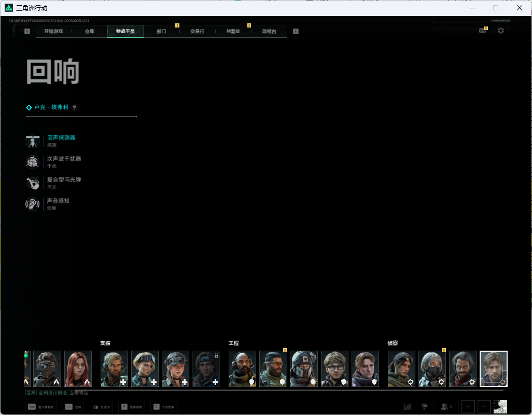
Task: Select the recon woman with goggles on head
Action: [x=402, y=369]
